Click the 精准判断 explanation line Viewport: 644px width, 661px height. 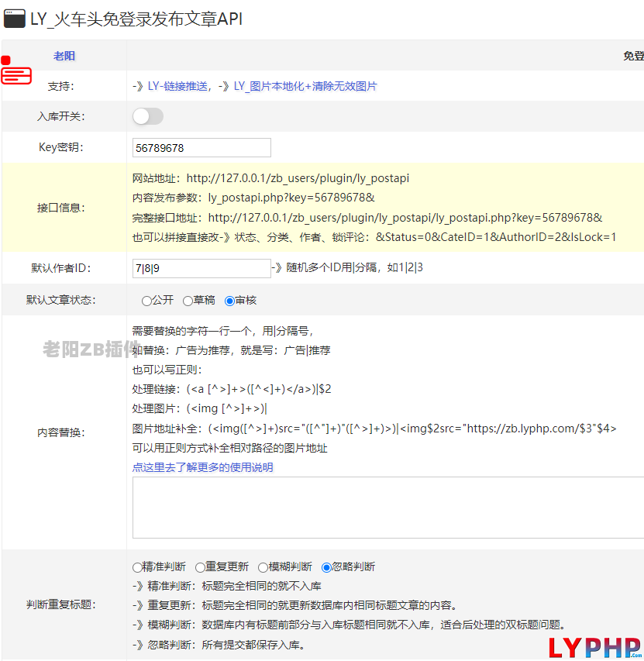click(227, 586)
